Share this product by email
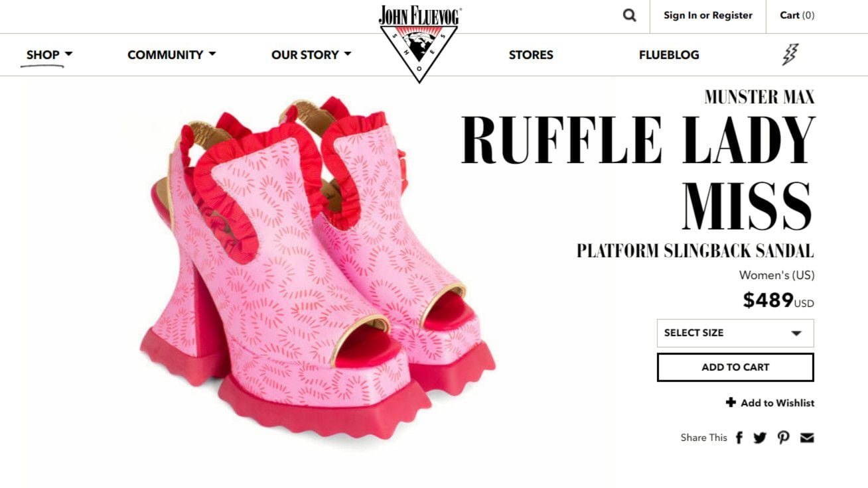 click(x=807, y=438)
